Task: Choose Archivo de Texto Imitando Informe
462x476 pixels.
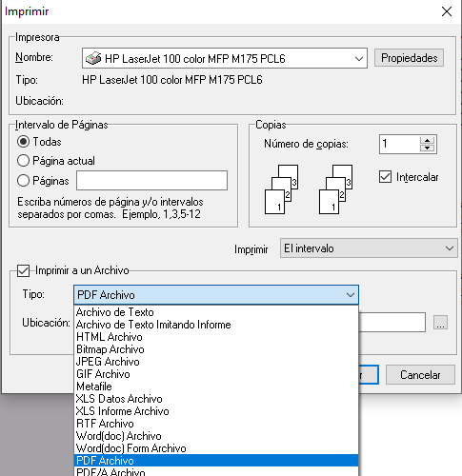Action: [216, 325]
